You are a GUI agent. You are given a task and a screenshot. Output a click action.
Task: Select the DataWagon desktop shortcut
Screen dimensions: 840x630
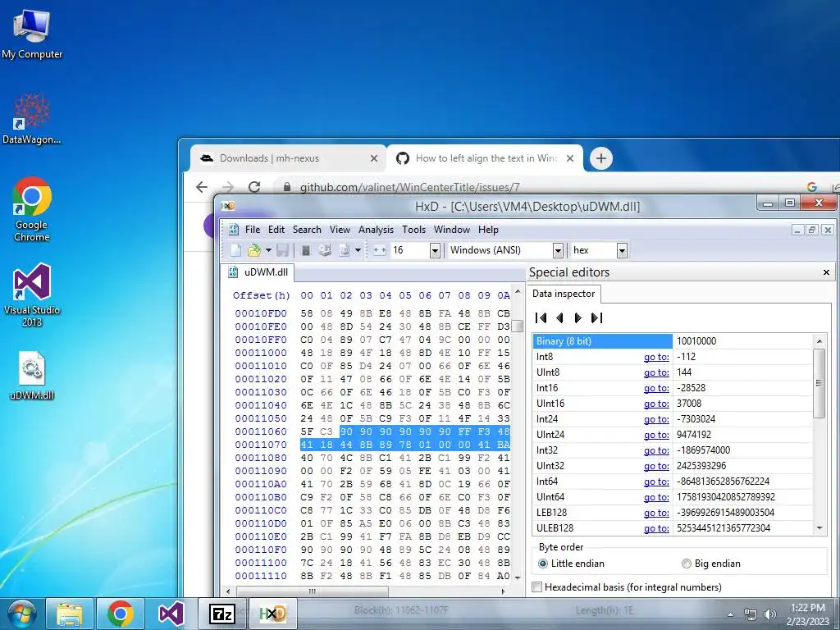32,119
